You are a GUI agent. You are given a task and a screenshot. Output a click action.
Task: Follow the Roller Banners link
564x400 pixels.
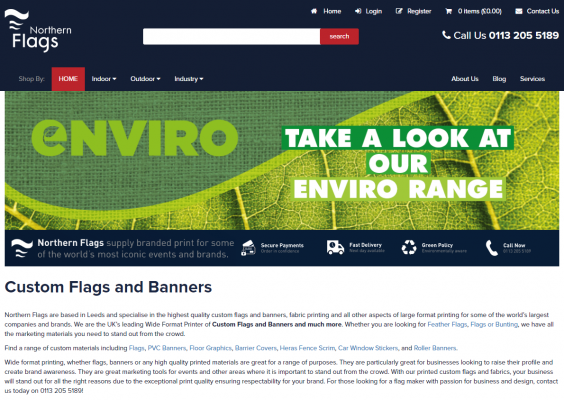[x=435, y=348]
